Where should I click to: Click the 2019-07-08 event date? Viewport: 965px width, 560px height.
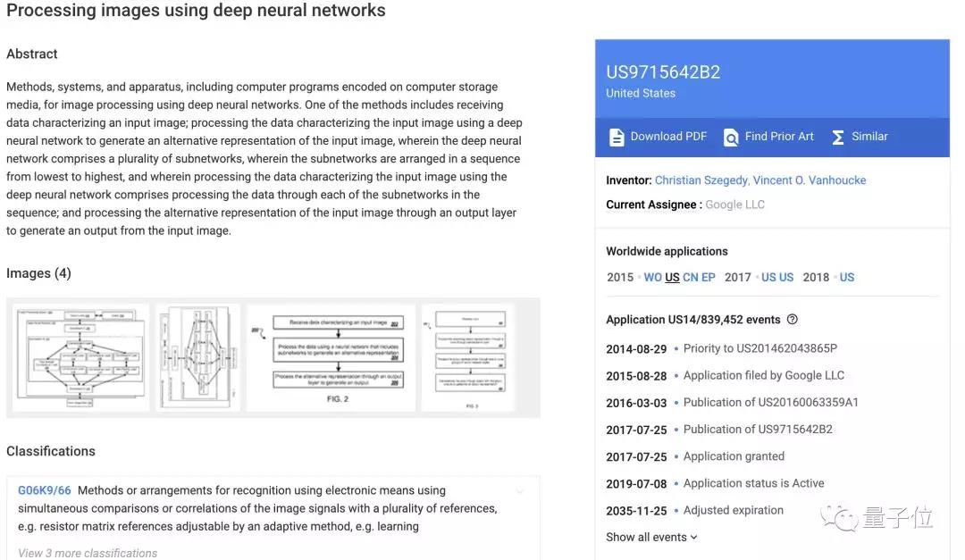pyautogui.click(x=636, y=484)
